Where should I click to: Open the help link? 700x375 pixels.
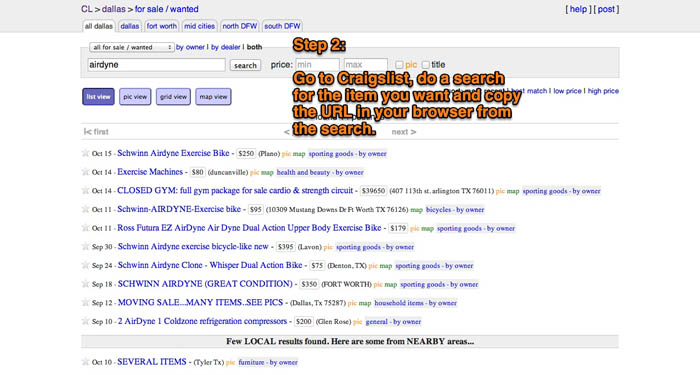tap(578, 9)
